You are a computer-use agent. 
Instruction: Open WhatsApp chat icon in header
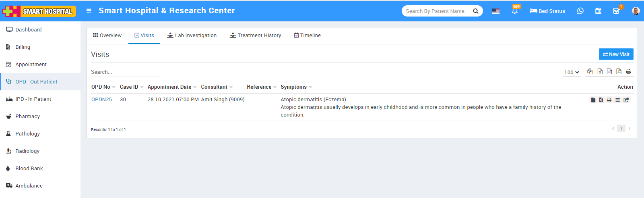(580, 11)
